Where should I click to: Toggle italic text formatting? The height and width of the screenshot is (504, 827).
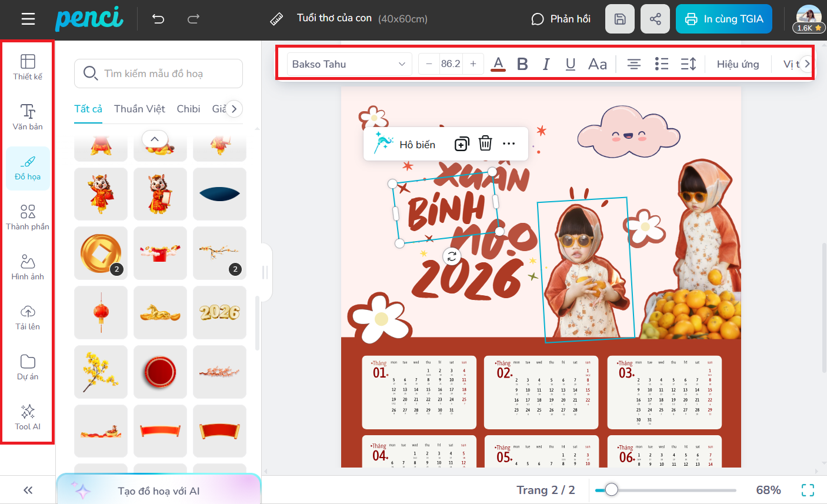(546, 64)
